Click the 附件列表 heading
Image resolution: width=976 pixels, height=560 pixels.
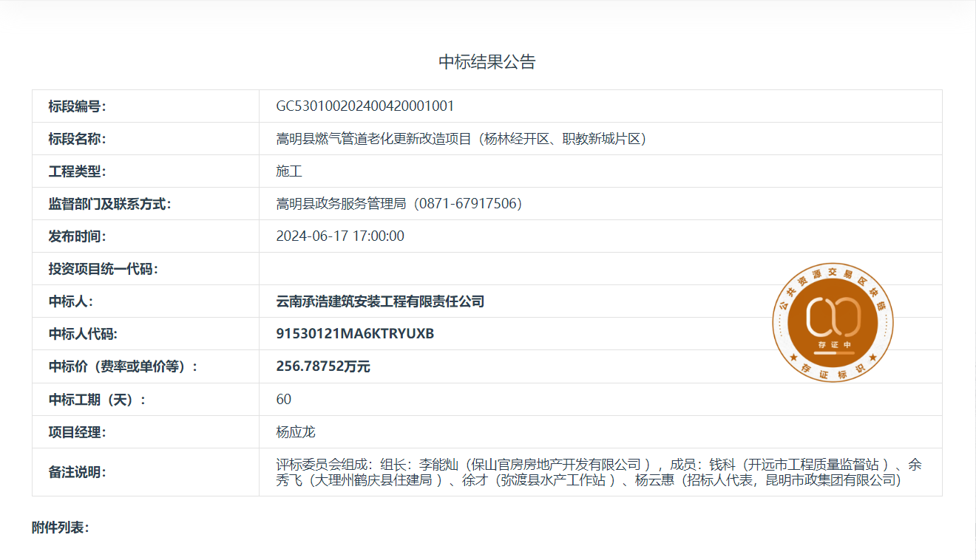[x=61, y=527]
